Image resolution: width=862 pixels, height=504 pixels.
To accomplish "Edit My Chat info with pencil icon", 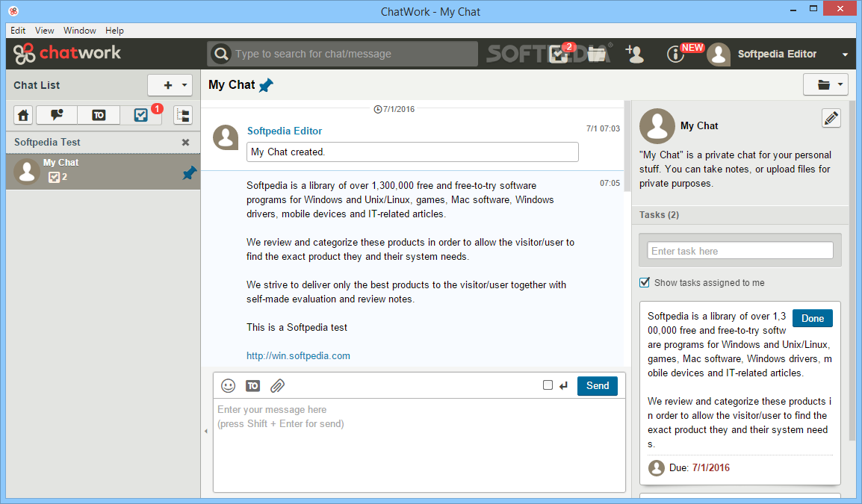I will click(x=831, y=118).
